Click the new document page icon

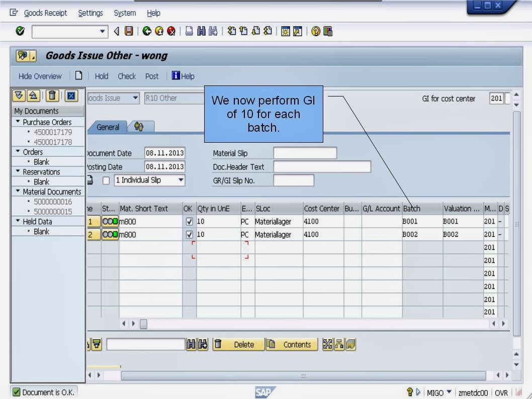click(79, 75)
